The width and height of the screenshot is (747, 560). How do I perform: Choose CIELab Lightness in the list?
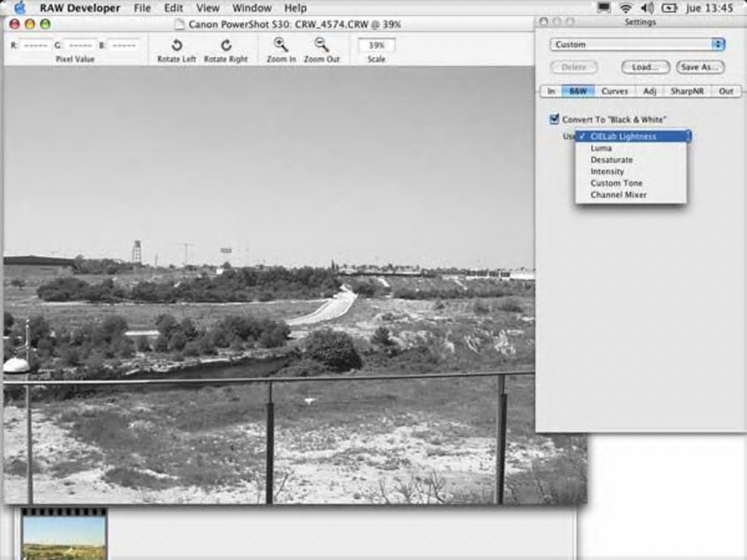point(633,136)
